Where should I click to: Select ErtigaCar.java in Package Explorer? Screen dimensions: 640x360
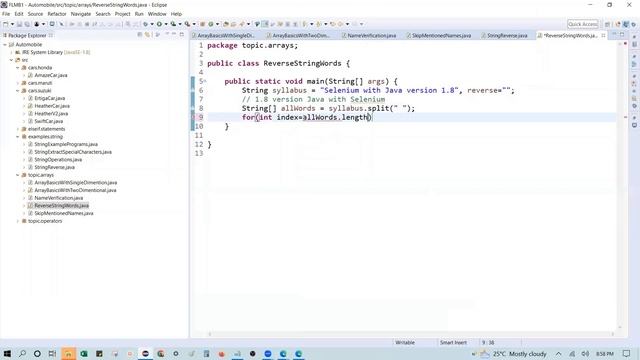click(x=49, y=98)
